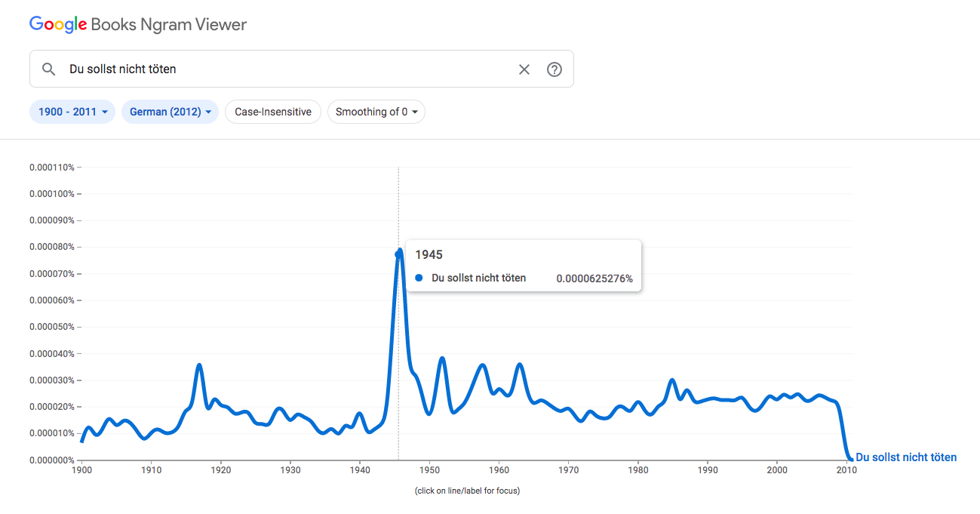Toggle the Case-Insensitive option
980x514 pixels.
pos(273,112)
